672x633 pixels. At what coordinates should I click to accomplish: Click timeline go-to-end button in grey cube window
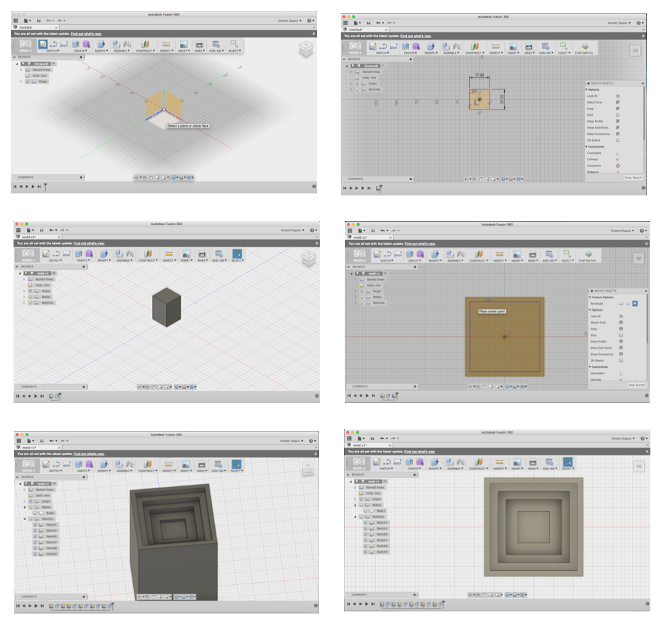[42, 396]
